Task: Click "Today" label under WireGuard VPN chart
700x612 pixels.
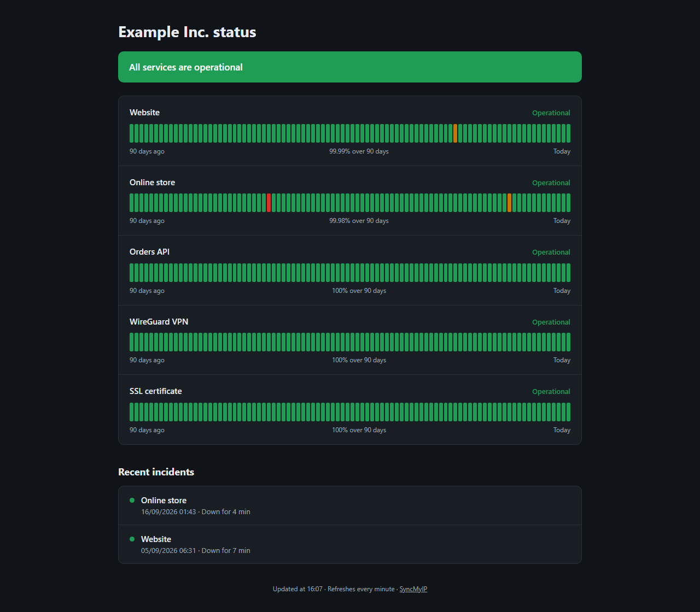Action: tap(562, 360)
